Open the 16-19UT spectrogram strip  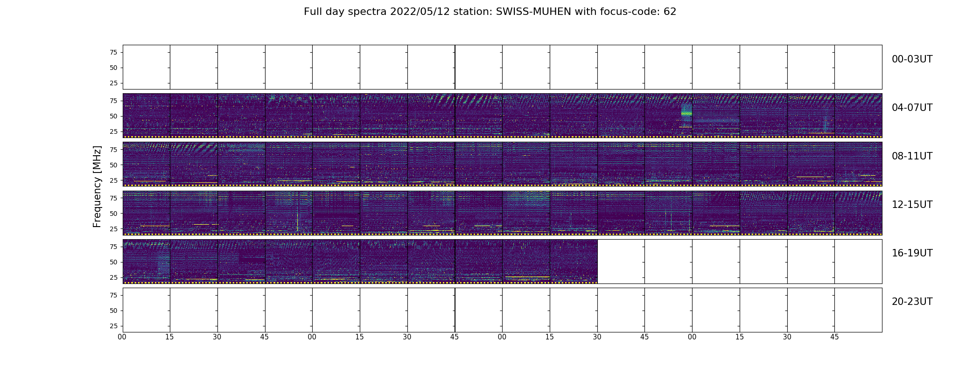(360, 261)
